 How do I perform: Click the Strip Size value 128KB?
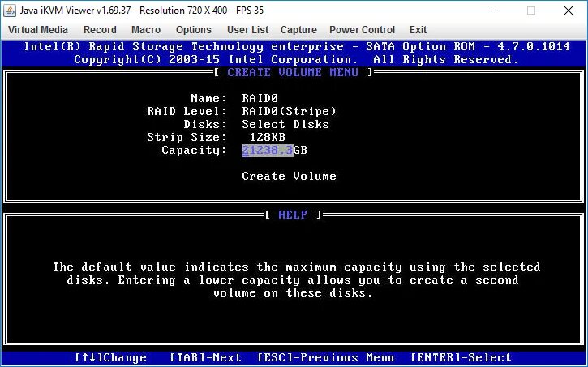pyautogui.click(x=268, y=137)
